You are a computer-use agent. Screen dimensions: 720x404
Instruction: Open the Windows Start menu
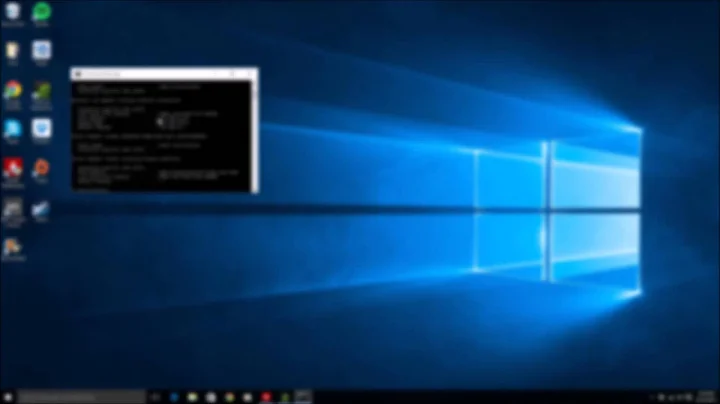click(8, 397)
